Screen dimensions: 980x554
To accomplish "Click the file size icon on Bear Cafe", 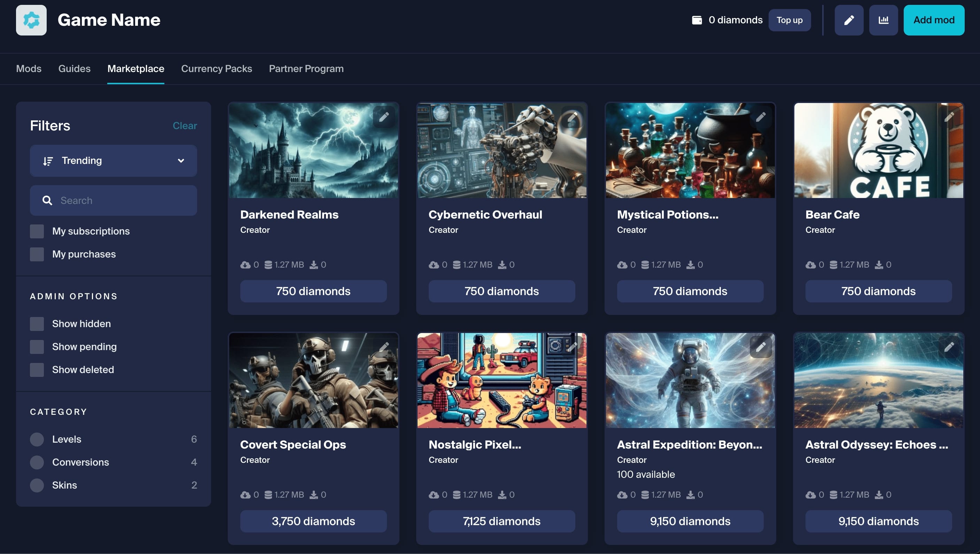I will (833, 265).
